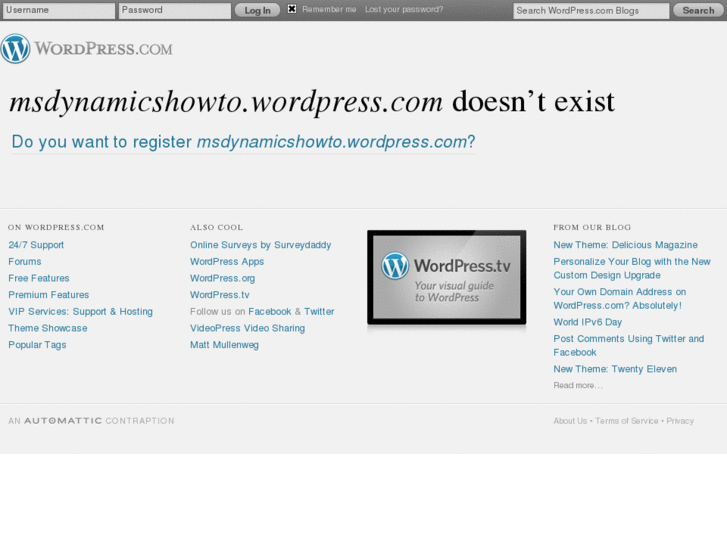This screenshot has height=545, width=727.
Task: Open the WordPress.tv text link
Action: [x=220, y=295]
